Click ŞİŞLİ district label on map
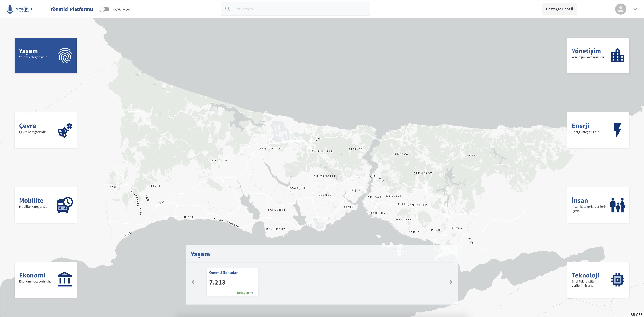This screenshot has width=644, height=317. click(x=355, y=191)
